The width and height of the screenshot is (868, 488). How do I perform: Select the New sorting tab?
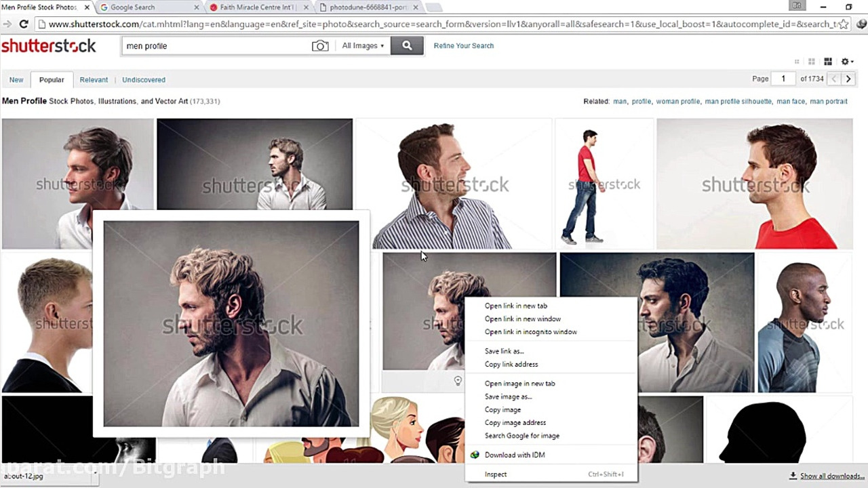point(16,80)
